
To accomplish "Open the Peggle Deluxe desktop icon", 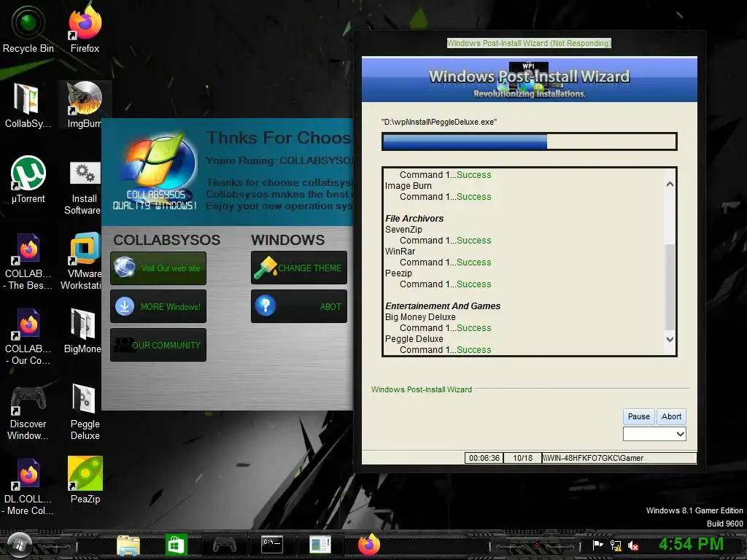I will click(x=85, y=413).
